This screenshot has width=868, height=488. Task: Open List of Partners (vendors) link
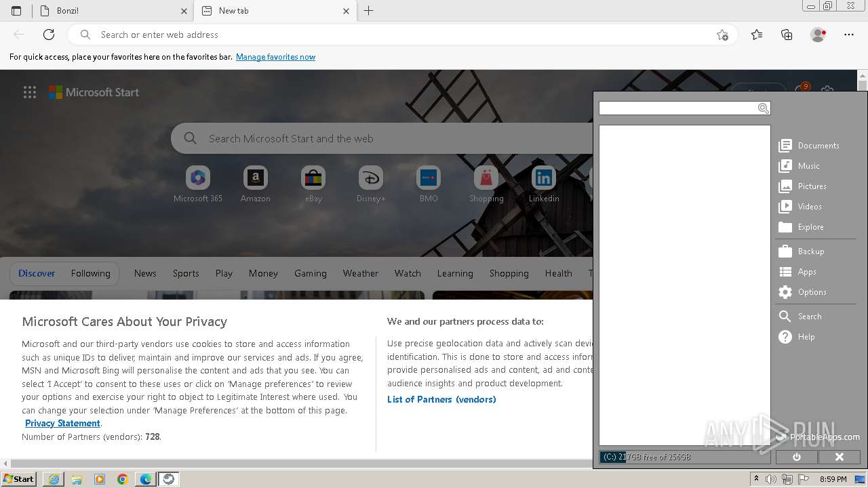(441, 399)
